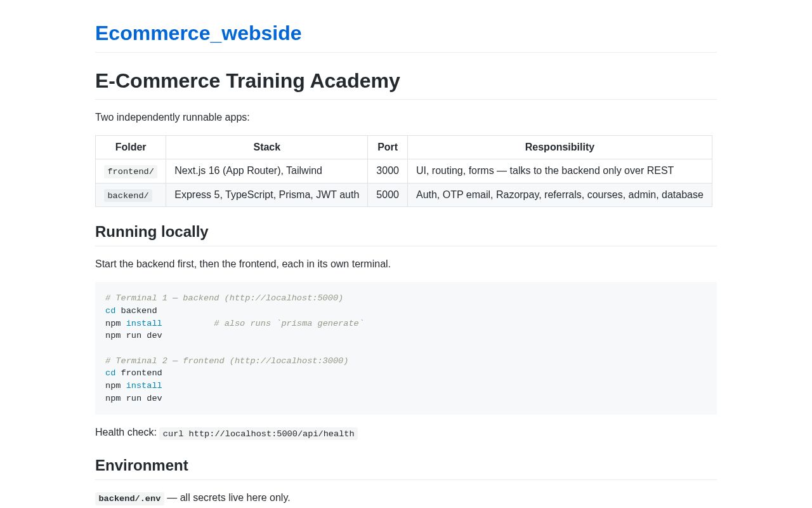812x508 pixels.
Task: Click the "UI, routing, forms" responsibility cell
Action: pos(560,171)
